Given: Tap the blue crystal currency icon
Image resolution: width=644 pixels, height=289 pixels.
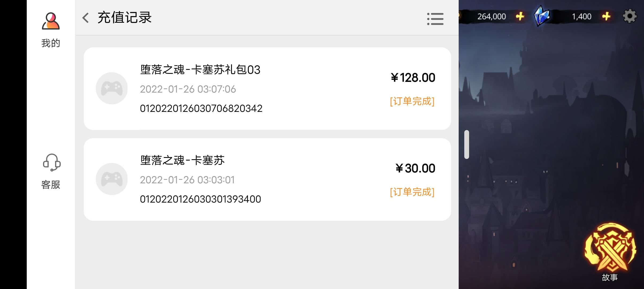Looking at the screenshot, I should (x=542, y=16).
